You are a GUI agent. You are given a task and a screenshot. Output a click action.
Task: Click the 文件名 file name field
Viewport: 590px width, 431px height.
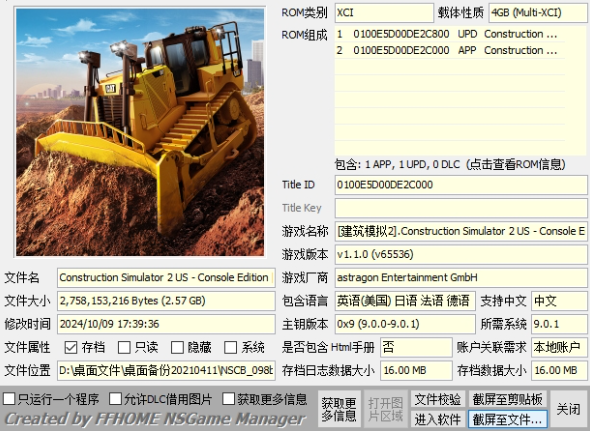tap(166, 278)
